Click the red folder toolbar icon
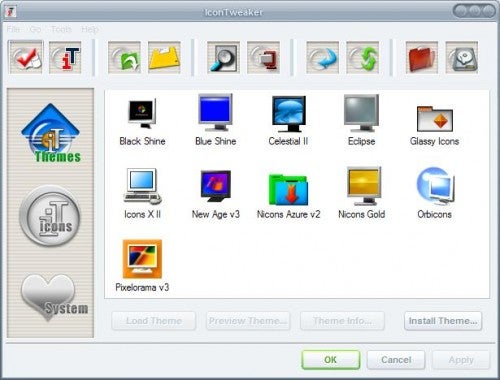 coord(422,57)
